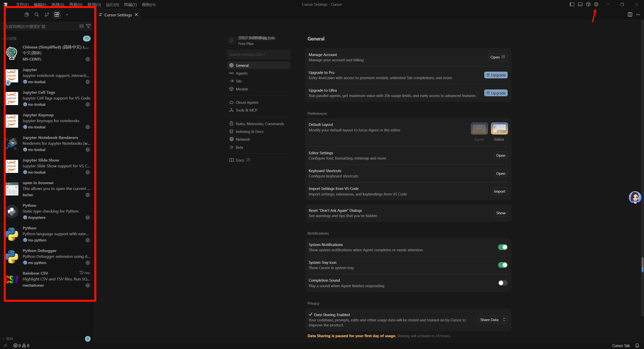This screenshot has width=644, height=349.
Task: Disable the System Notifications toggle
Action: coord(503,247)
